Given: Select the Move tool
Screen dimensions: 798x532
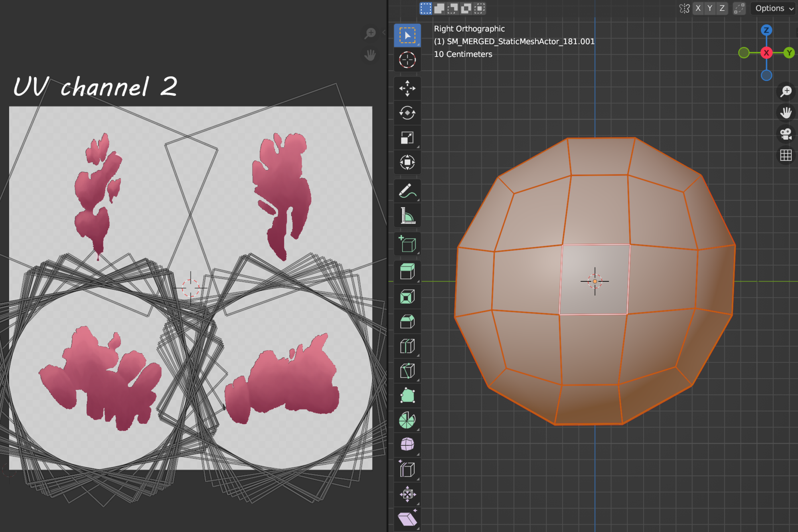Looking at the screenshot, I should [x=407, y=89].
